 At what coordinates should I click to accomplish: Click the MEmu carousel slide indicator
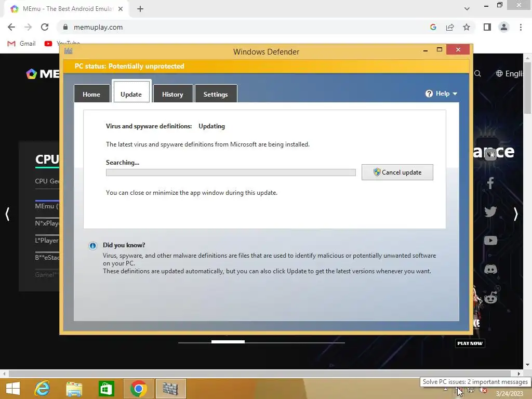coord(228,342)
